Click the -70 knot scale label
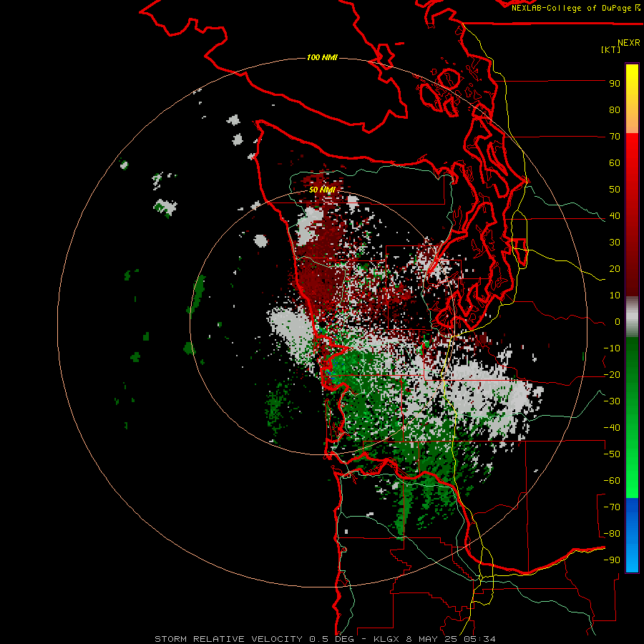 click(612, 507)
